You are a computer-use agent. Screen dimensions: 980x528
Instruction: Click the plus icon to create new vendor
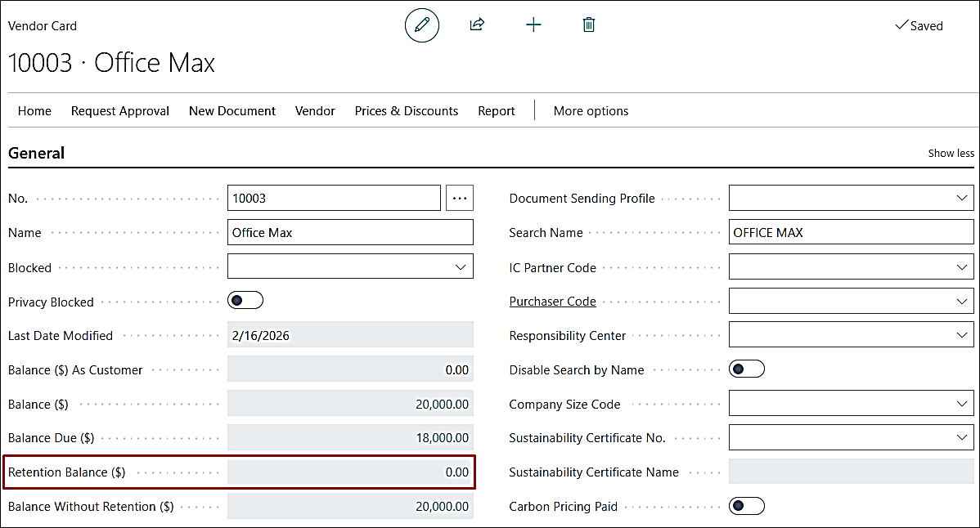(533, 25)
